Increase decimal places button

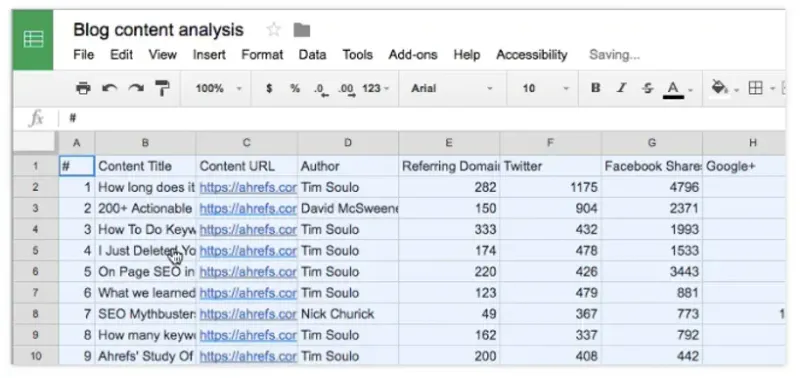[347, 89]
